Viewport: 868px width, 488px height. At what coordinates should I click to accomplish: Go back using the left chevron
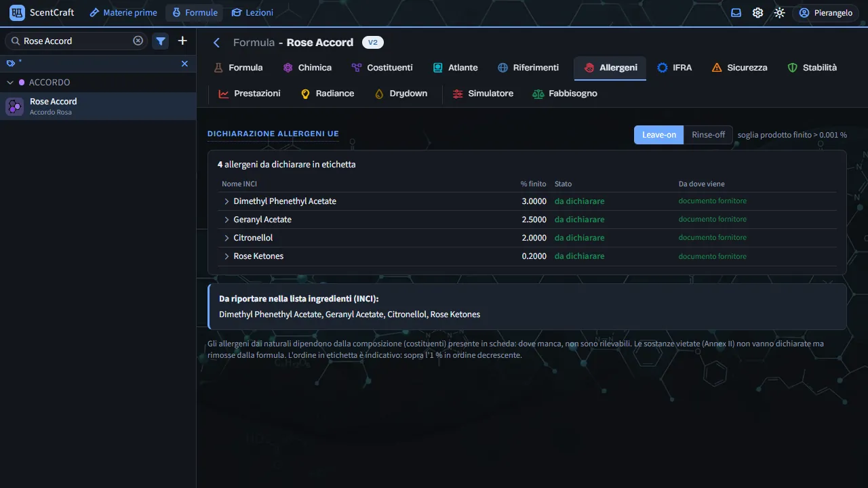tap(217, 43)
